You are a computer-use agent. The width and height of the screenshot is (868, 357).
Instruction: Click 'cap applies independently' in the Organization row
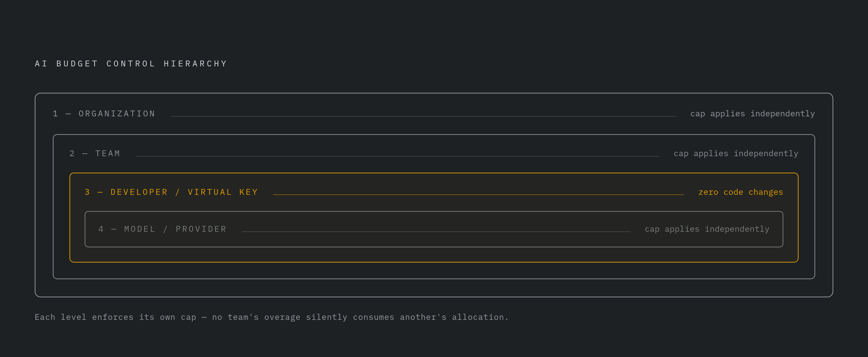click(x=753, y=114)
